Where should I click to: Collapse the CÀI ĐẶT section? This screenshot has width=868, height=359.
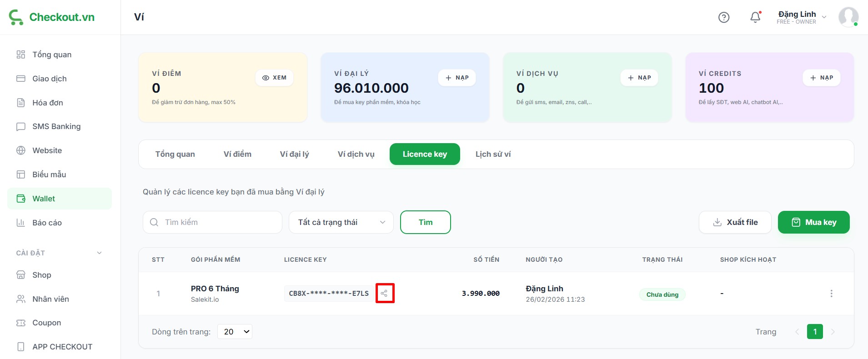[x=99, y=253]
